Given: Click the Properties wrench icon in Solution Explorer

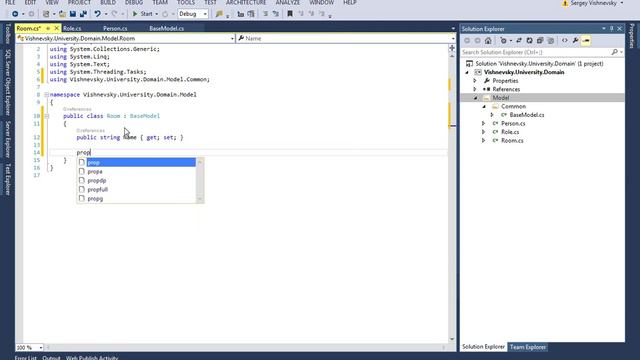Looking at the screenshot, I should point(575,40).
